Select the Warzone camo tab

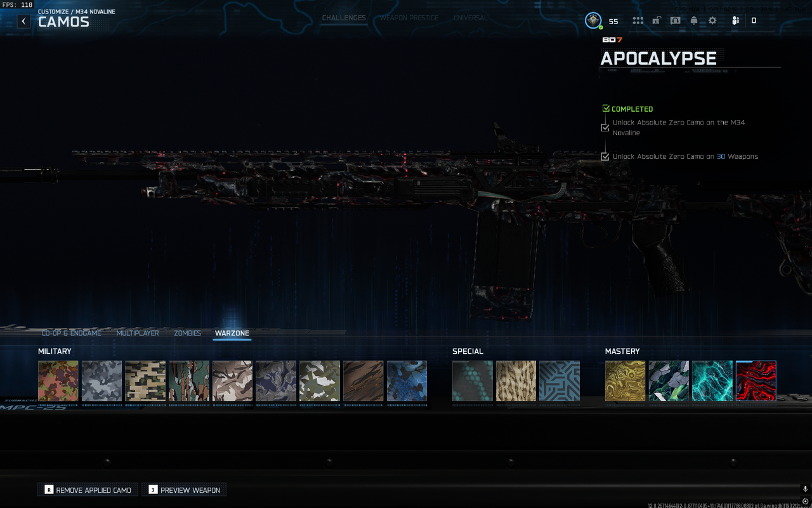click(232, 333)
